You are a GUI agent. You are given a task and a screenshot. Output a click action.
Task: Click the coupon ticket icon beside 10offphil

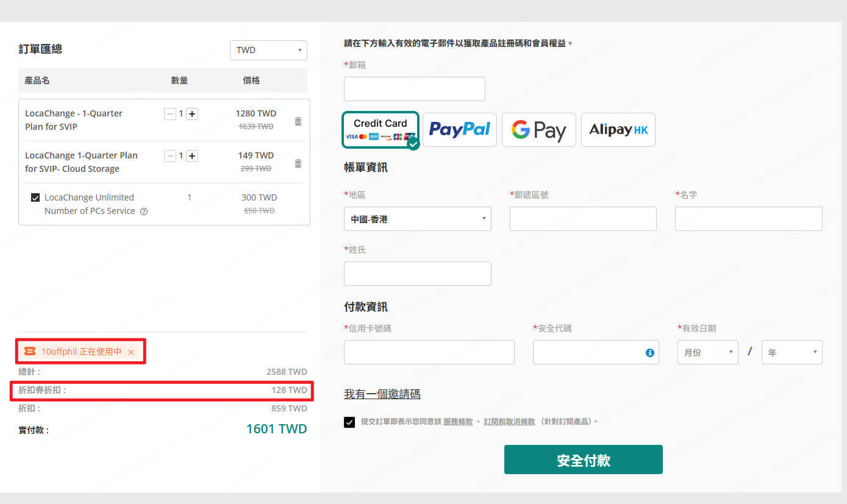pyautogui.click(x=30, y=351)
